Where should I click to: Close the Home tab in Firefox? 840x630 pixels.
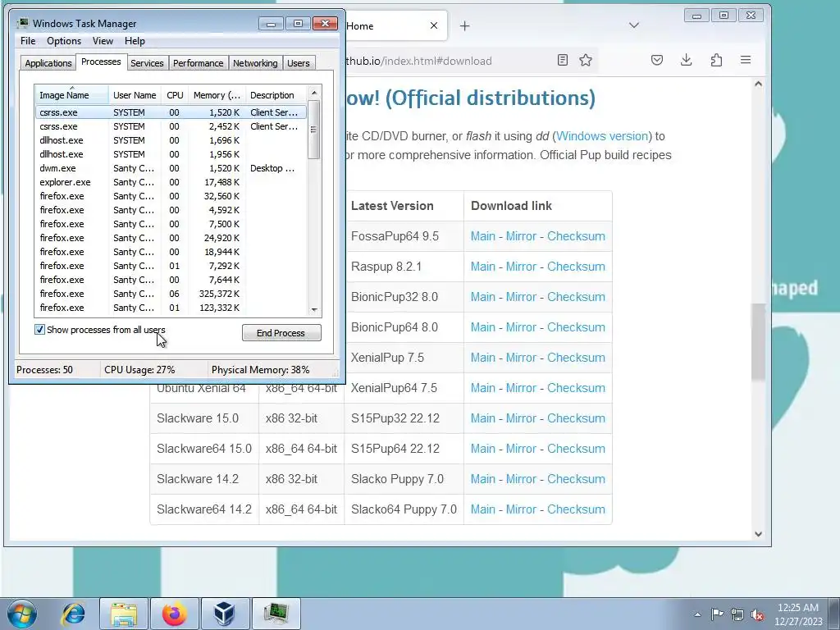point(434,25)
